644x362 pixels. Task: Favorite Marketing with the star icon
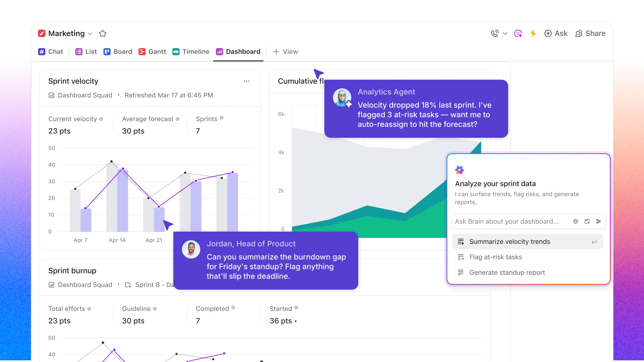pyautogui.click(x=102, y=33)
